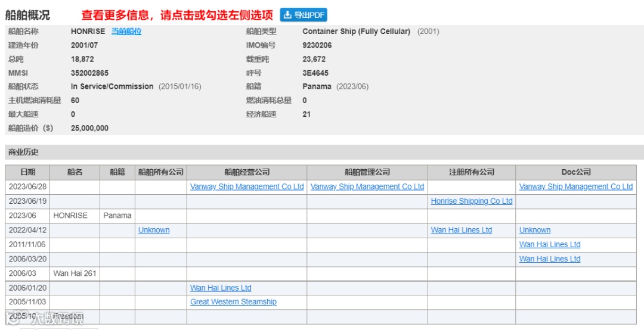Click the In Service/Commission status text
This screenshot has height=330, width=644.
(112, 86)
